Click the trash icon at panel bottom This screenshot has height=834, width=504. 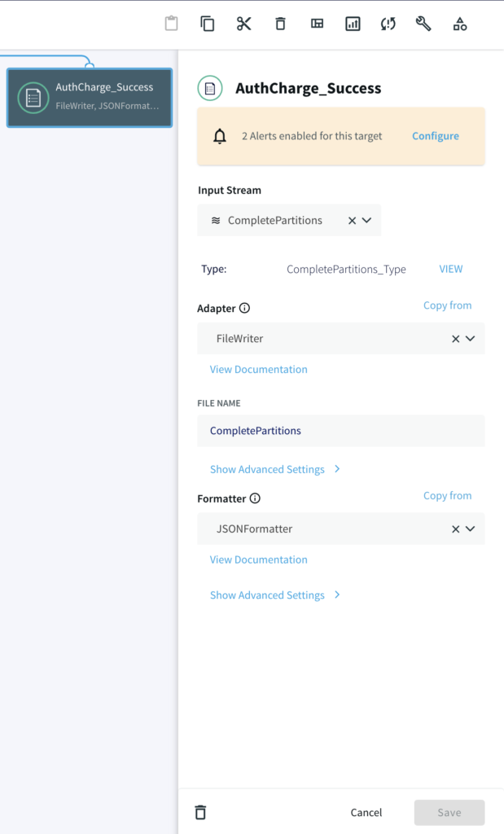click(x=200, y=812)
